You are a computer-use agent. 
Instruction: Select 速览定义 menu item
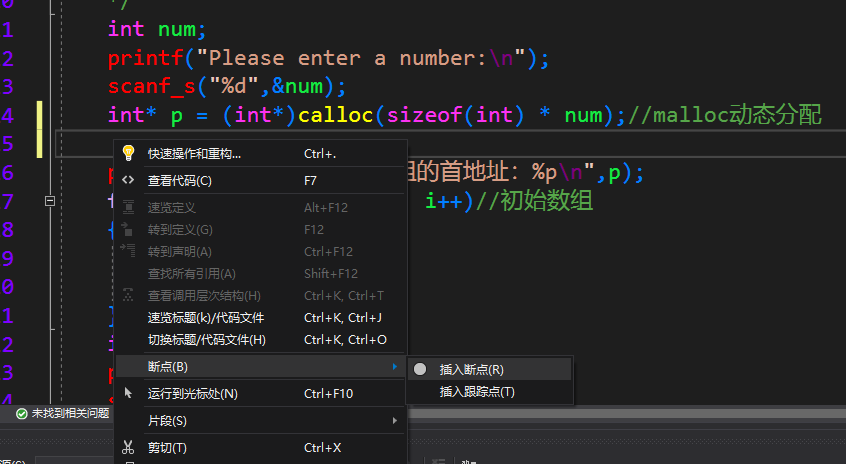(x=261, y=208)
